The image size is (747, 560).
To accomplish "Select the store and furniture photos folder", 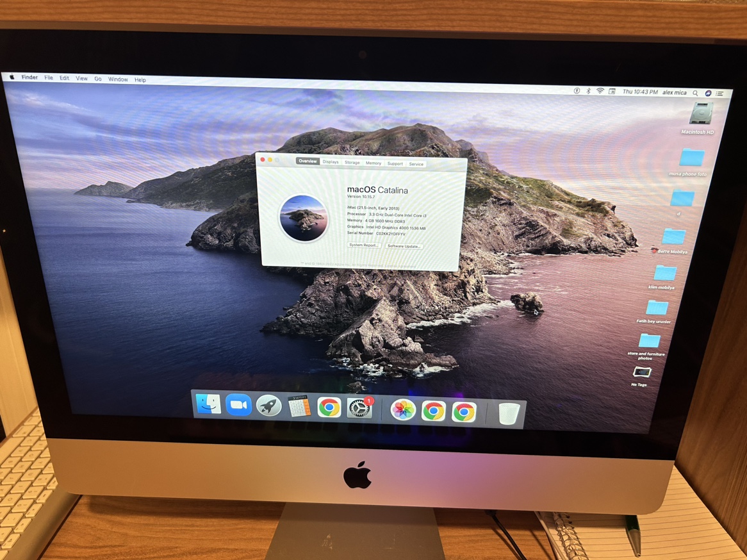I will [x=648, y=345].
